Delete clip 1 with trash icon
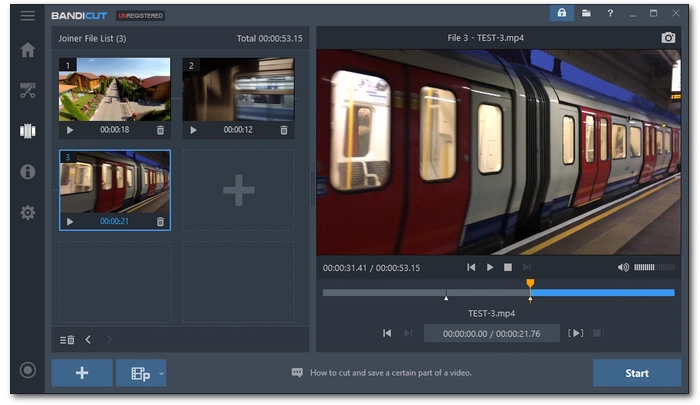 click(x=160, y=130)
